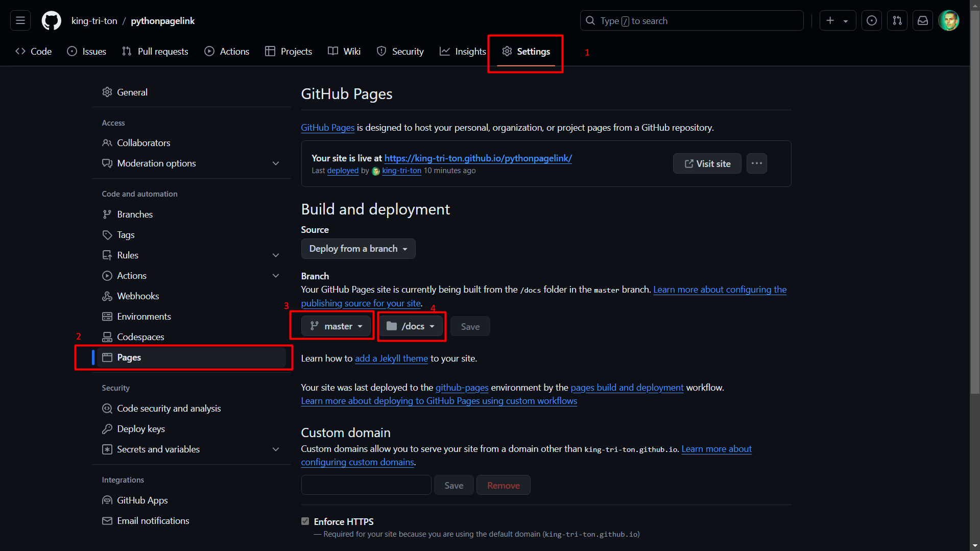This screenshot has width=980, height=551.
Task: Click the Email notifications envelope icon
Action: 107,521
